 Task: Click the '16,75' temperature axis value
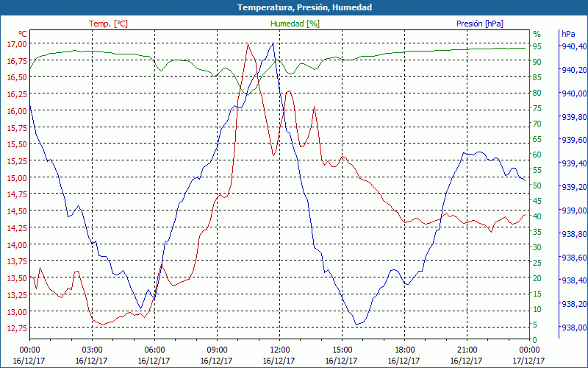point(17,60)
